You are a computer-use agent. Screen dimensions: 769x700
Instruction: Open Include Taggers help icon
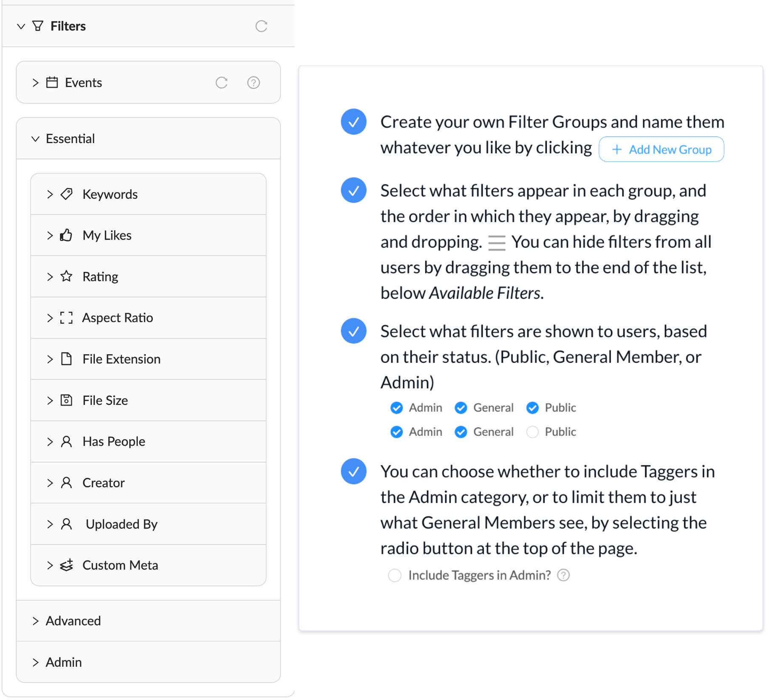563,575
